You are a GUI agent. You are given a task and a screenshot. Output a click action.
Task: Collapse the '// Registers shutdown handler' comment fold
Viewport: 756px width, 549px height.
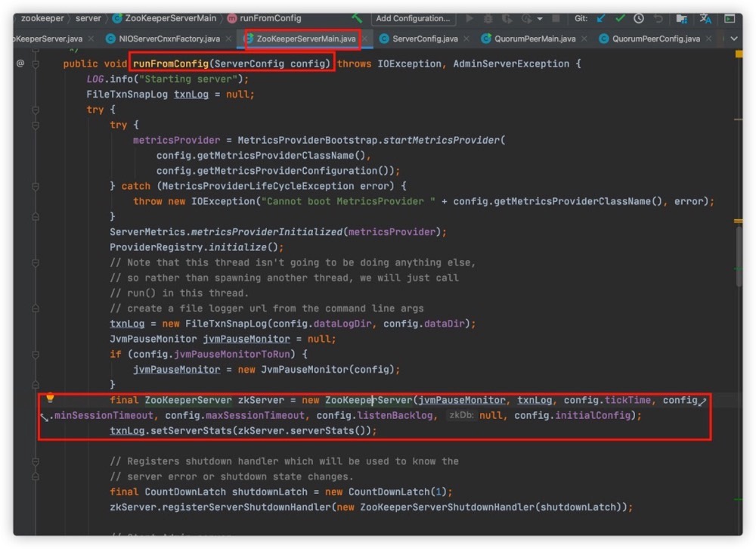click(x=36, y=462)
